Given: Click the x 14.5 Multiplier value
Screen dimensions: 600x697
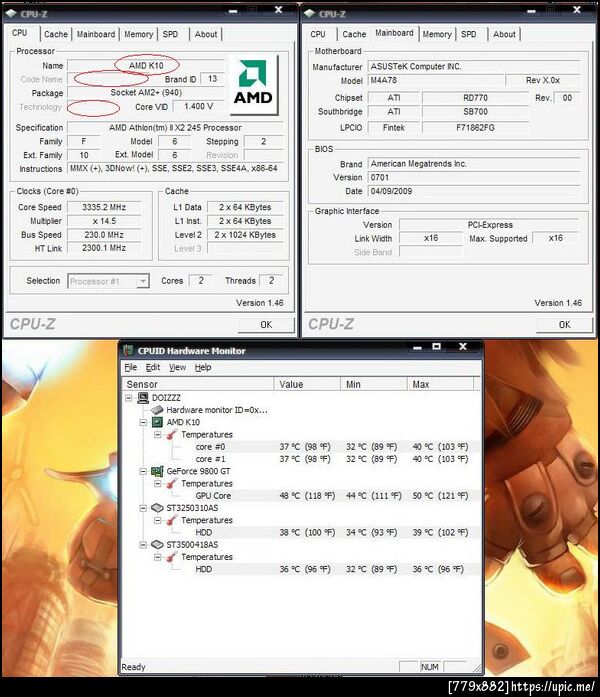Looking at the screenshot, I should (104, 221).
